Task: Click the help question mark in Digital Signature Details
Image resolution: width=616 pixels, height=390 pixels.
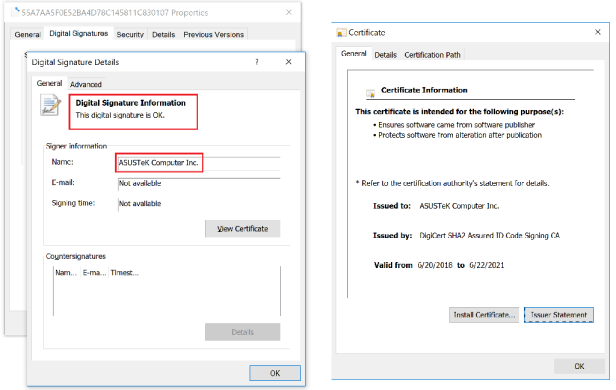Action: (257, 62)
